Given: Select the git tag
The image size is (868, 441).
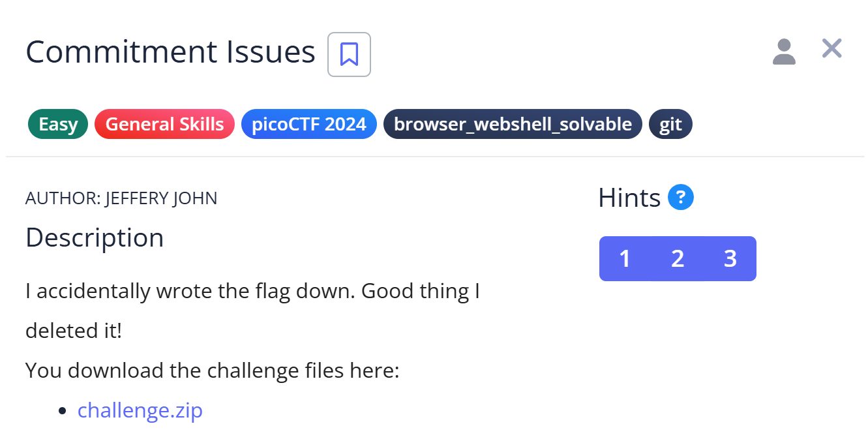Looking at the screenshot, I should click(x=670, y=124).
